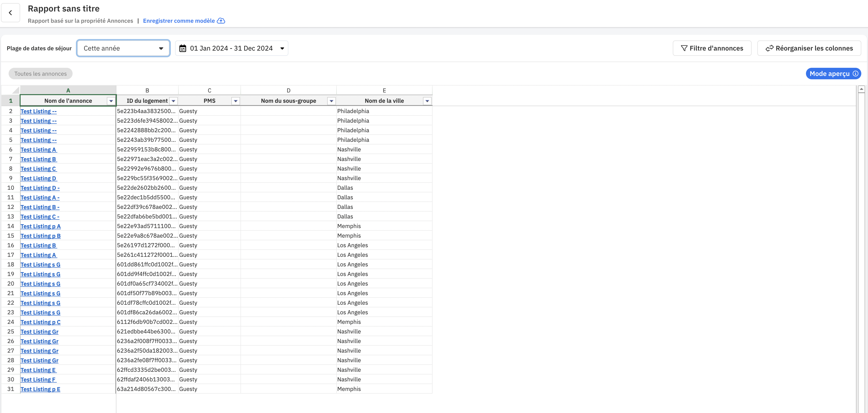
Task: Click the Memphis cell in row 15
Action: [x=384, y=236]
